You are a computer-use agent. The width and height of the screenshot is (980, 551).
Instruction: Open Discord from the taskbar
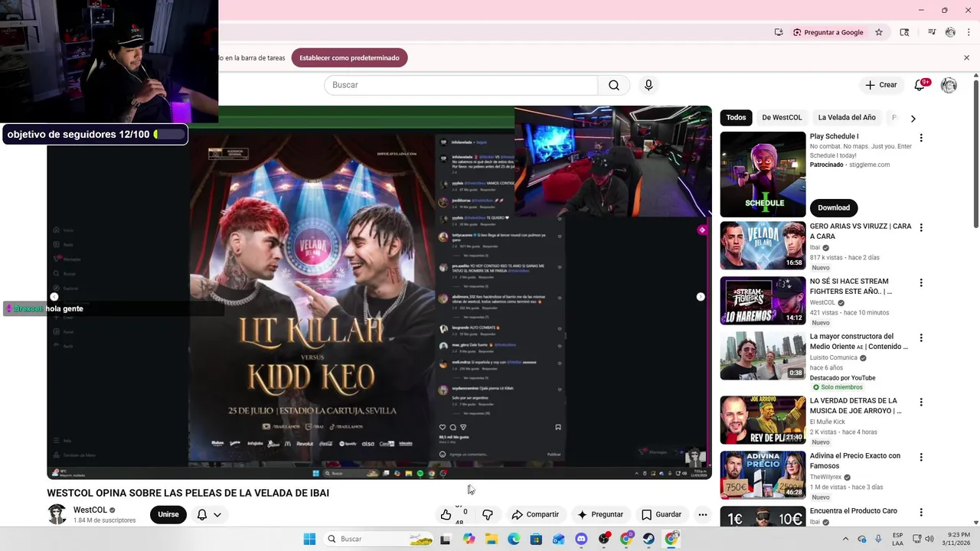click(x=581, y=539)
